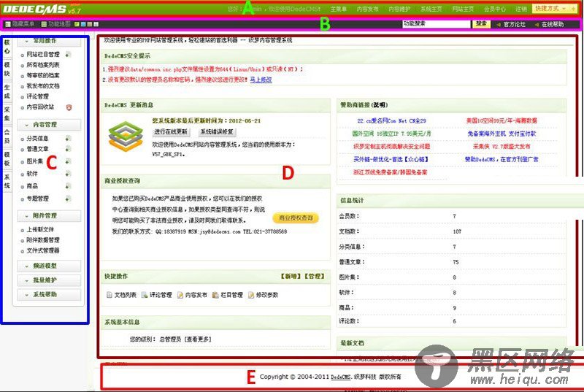Click the plus icon beside 快捷方式
The height and width of the screenshot is (392, 584).
574,8
